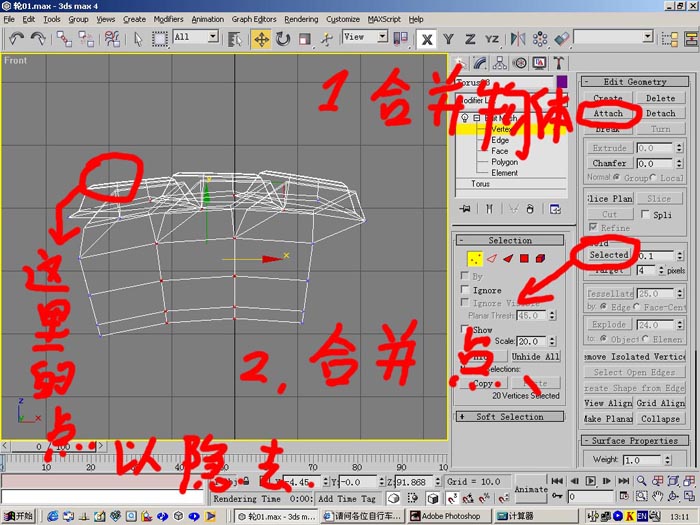This screenshot has height=525, width=700.
Task: Open the MAXScript menu
Action: tap(384, 19)
